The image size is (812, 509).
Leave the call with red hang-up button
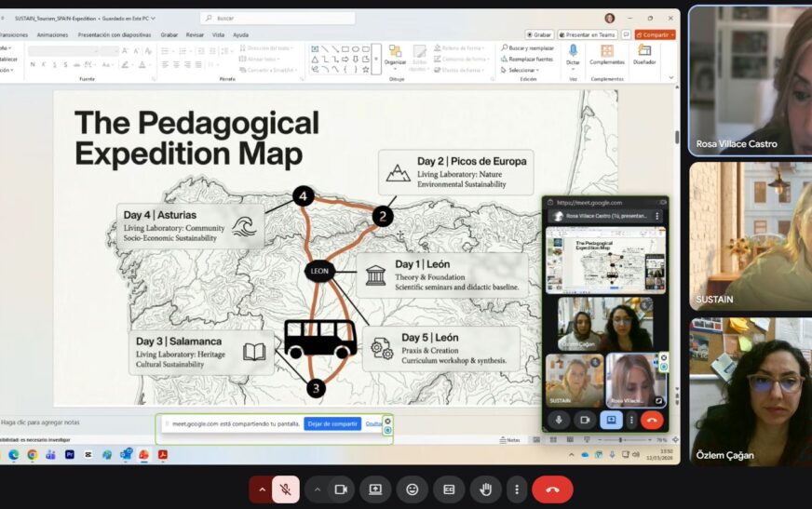(552, 489)
